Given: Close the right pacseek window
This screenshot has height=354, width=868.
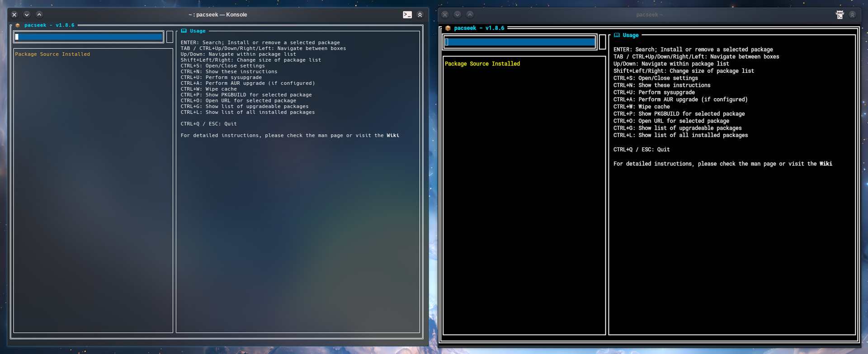Looking at the screenshot, I should click(x=445, y=14).
